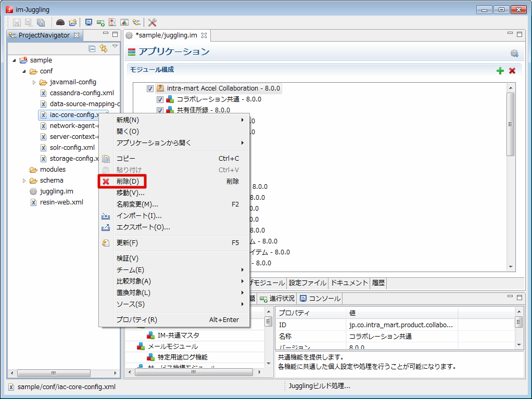Collapse the sample project node

tap(14, 60)
